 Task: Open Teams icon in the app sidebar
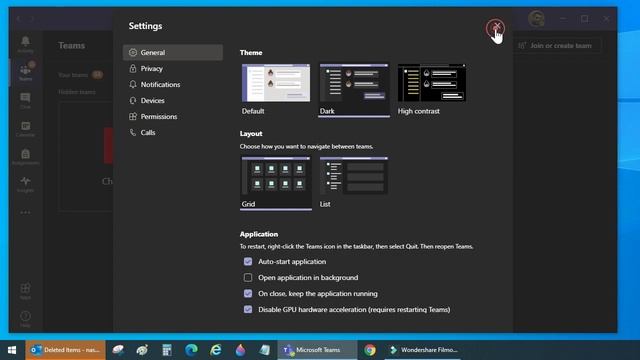[x=25, y=72]
